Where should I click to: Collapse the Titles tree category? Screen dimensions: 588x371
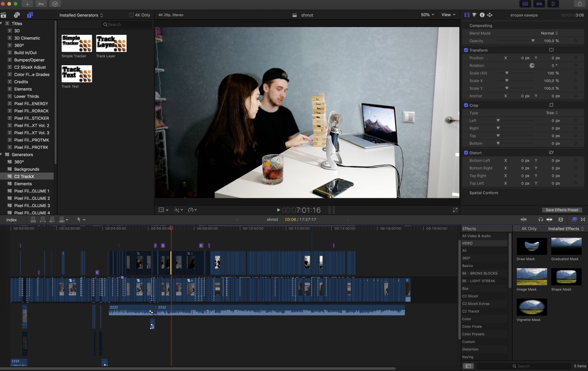coord(1,23)
